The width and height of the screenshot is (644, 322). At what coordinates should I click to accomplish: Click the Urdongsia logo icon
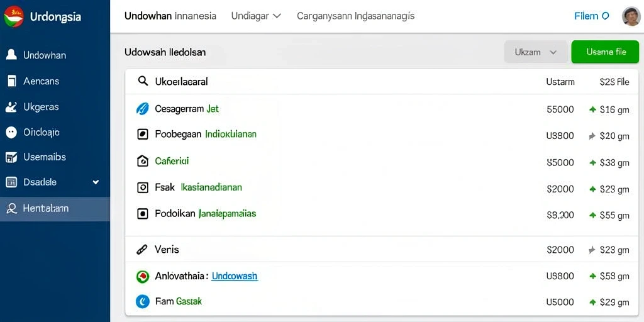[x=14, y=17]
